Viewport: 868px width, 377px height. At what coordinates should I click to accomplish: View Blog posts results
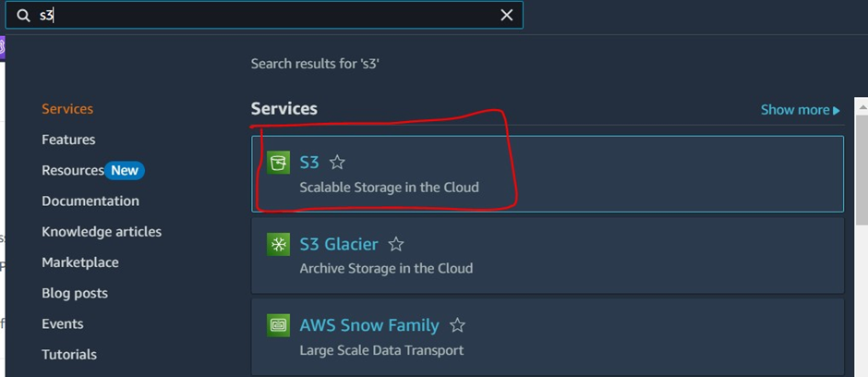coord(75,293)
